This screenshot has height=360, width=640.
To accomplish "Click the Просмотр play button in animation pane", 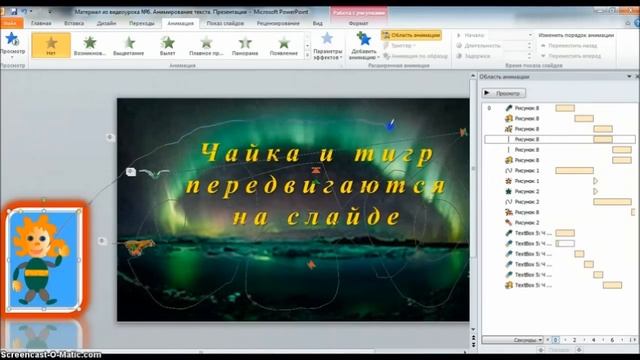I will pyautogui.click(x=503, y=93).
